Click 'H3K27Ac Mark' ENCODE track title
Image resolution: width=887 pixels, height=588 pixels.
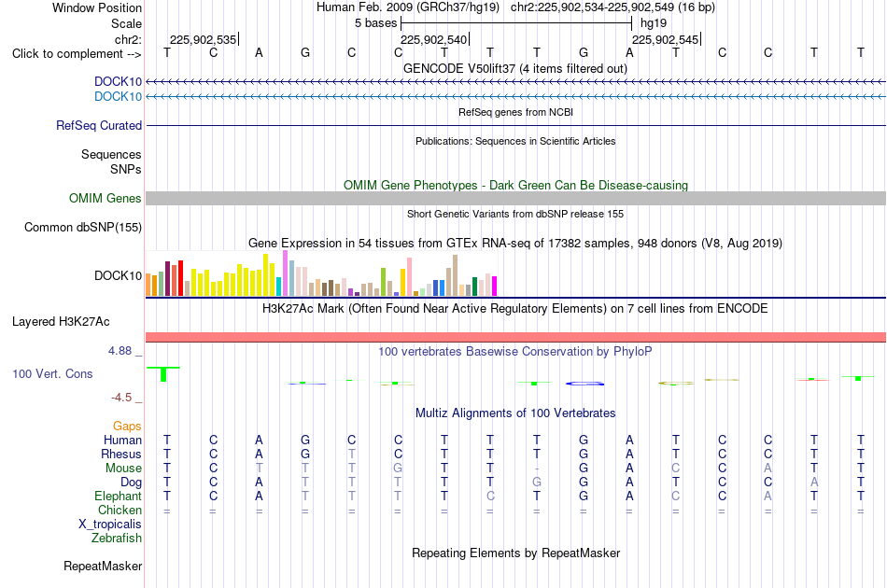pyautogui.click(x=515, y=309)
